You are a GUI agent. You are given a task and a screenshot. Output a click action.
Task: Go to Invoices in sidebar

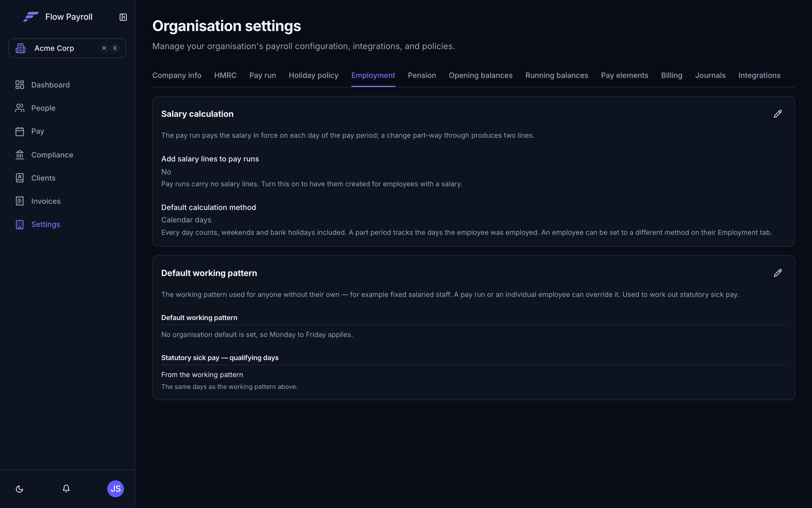click(67, 201)
